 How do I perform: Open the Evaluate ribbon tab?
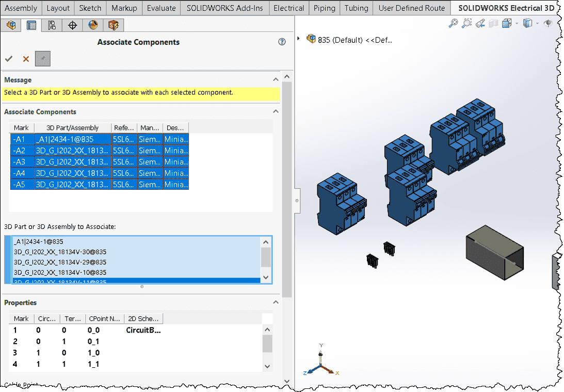pyautogui.click(x=161, y=8)
